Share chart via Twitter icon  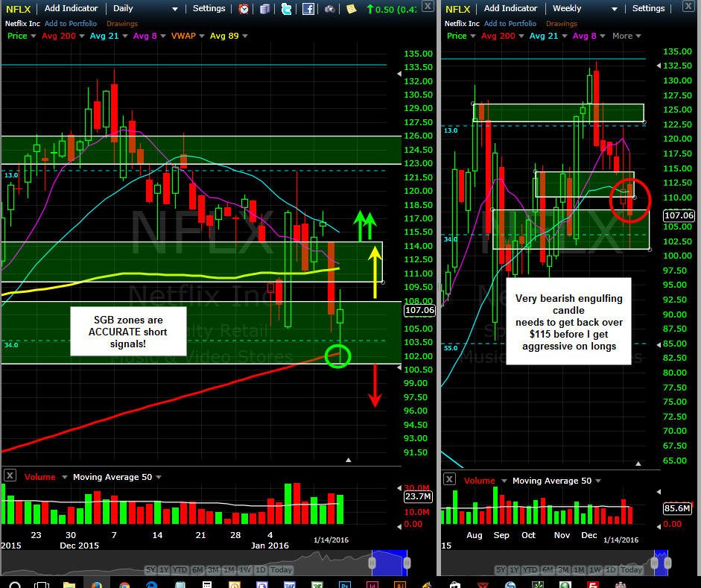[x=286, y=8]
